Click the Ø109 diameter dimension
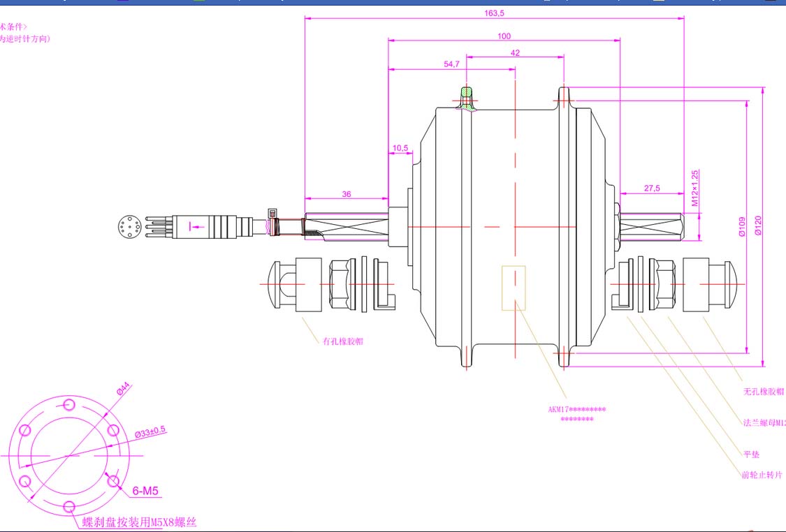Screen dimensions: 786x532 (x=742, y=226)
